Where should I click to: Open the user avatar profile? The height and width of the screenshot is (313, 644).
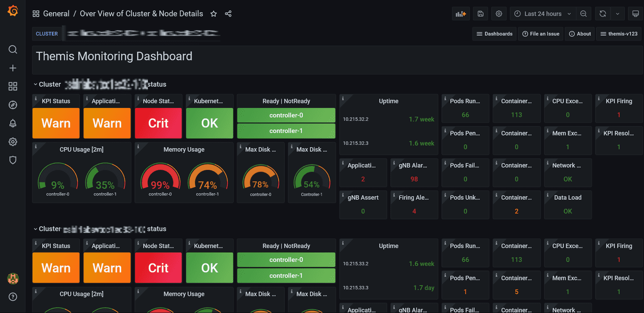click(x=13, y=279)
